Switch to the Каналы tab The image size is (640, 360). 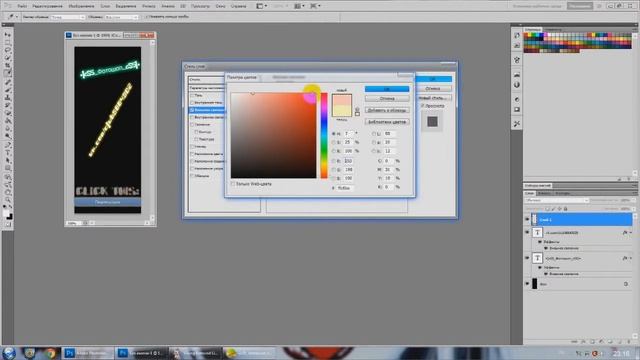544,193
